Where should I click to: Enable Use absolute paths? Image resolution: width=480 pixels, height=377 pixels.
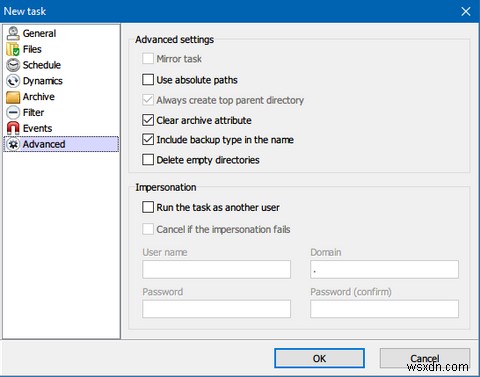click(x=148, y=80)
